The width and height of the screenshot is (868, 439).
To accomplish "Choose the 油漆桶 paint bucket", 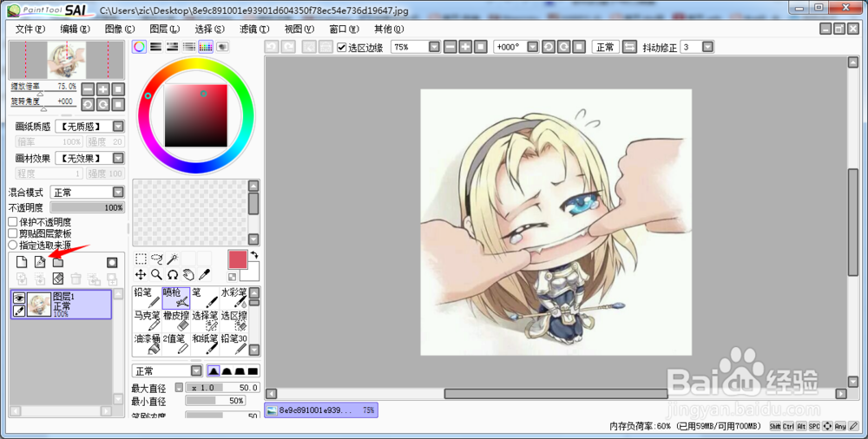I will coord(148,344).
